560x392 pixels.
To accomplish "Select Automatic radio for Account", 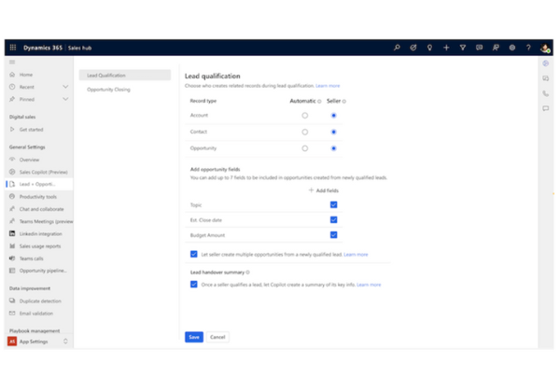I will [x=304, y=116].
